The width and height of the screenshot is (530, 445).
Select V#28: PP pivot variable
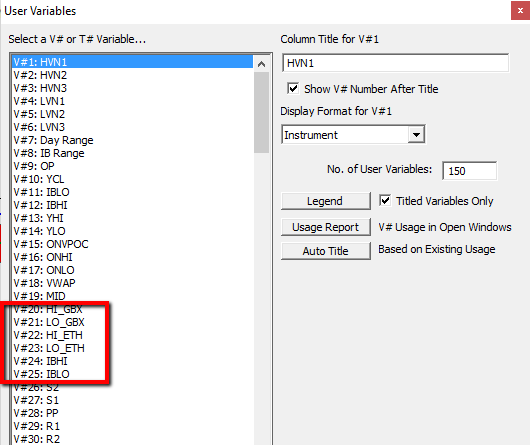(x=132, y=413)
